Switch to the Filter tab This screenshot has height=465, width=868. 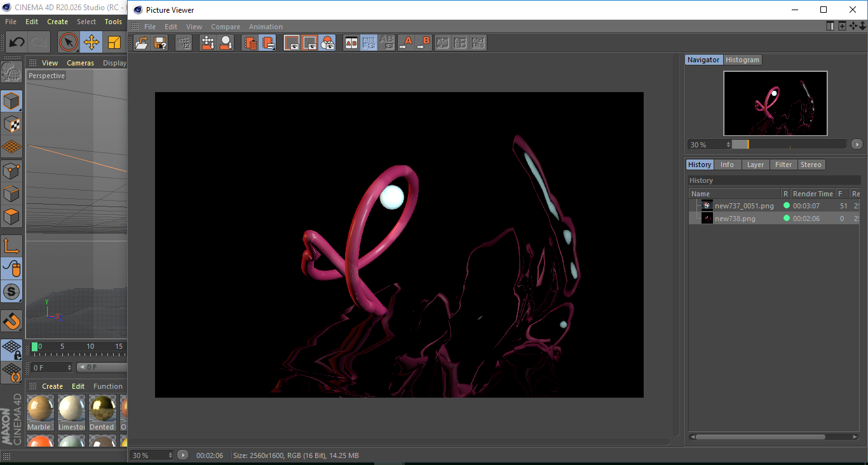pyautogui.click(x=783, y=165)
